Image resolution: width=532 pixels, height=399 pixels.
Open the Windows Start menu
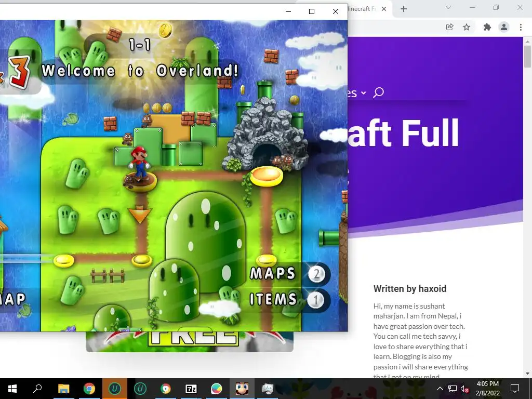point(12,389)
